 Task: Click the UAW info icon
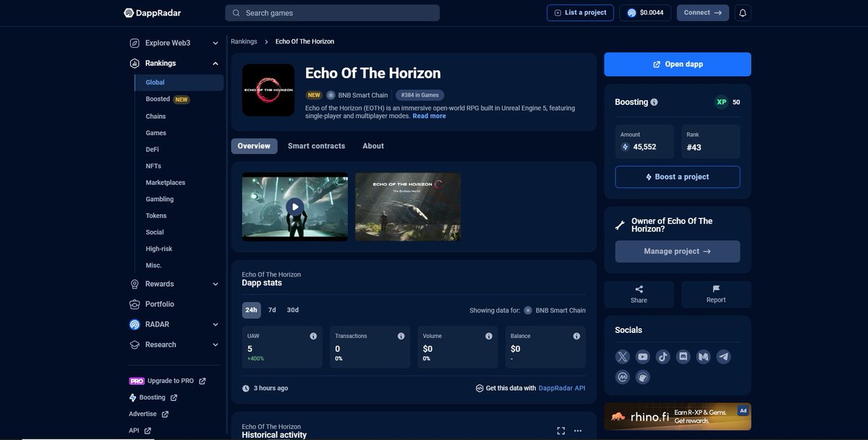tap(313, 336)
